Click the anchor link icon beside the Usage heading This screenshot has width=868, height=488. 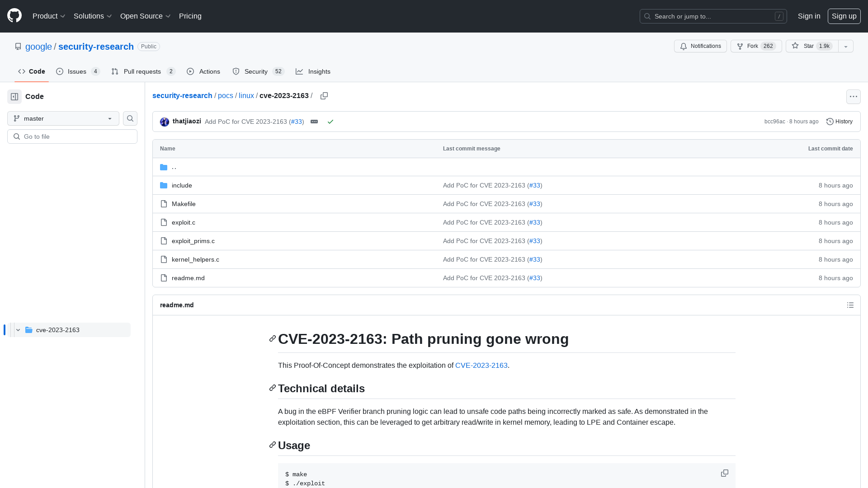click(273, 445)
